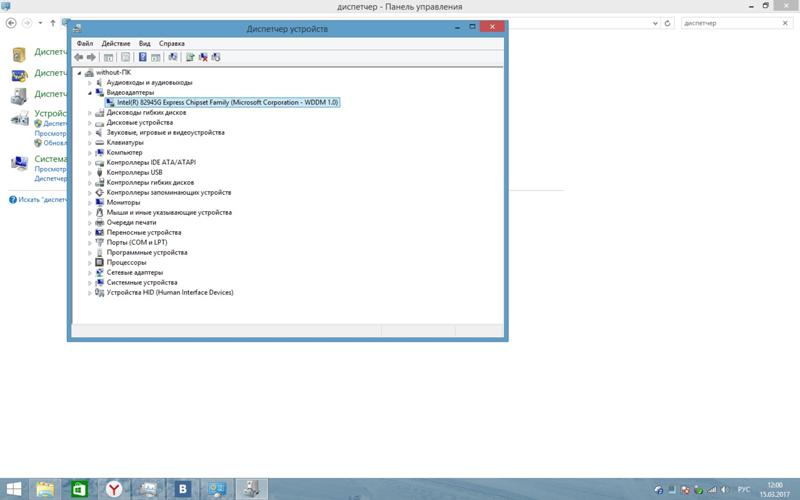
Task: Click the Обновл... link in Control Panel
Action: 55,143
